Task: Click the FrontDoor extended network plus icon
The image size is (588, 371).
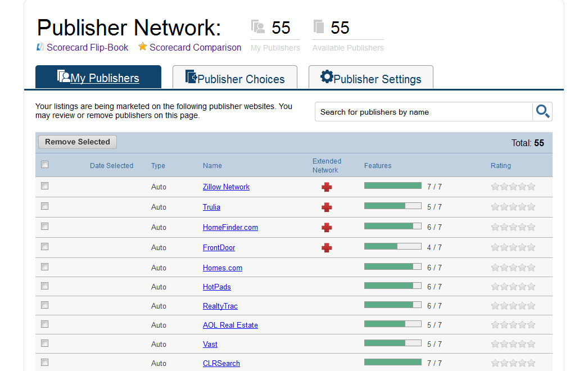Action: 327,247
